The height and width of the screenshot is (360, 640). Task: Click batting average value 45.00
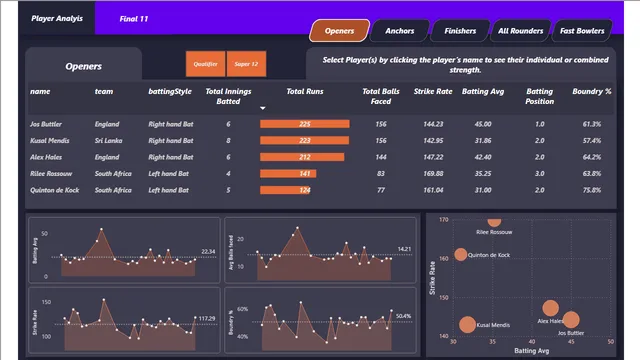pyautogui.click(x=483, y=124)
